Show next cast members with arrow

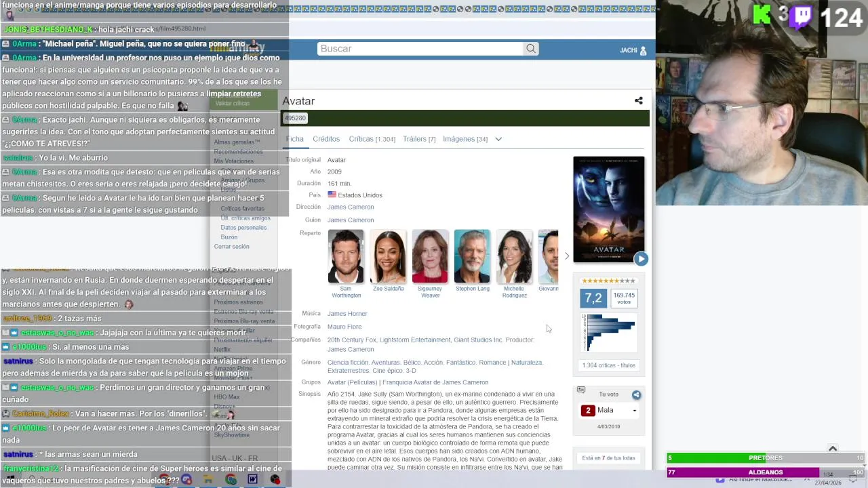[567, 256]
